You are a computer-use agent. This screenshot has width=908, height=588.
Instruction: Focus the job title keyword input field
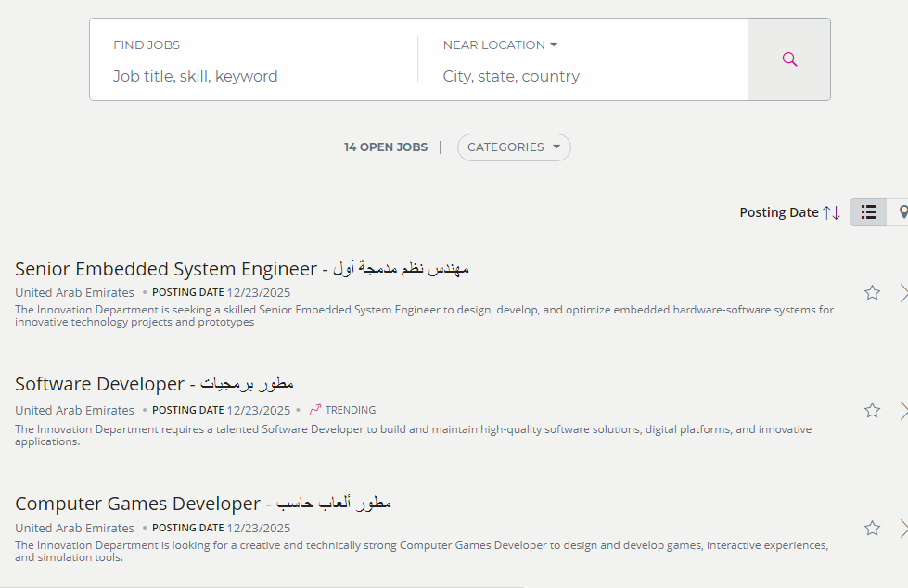pos(250,76)
